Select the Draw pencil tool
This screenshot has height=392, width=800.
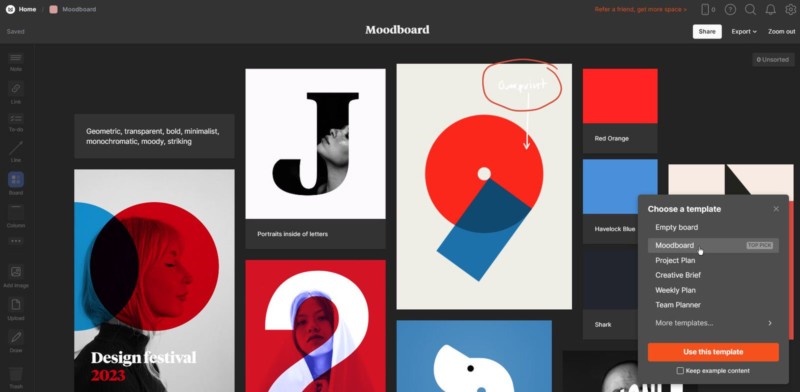16,341
